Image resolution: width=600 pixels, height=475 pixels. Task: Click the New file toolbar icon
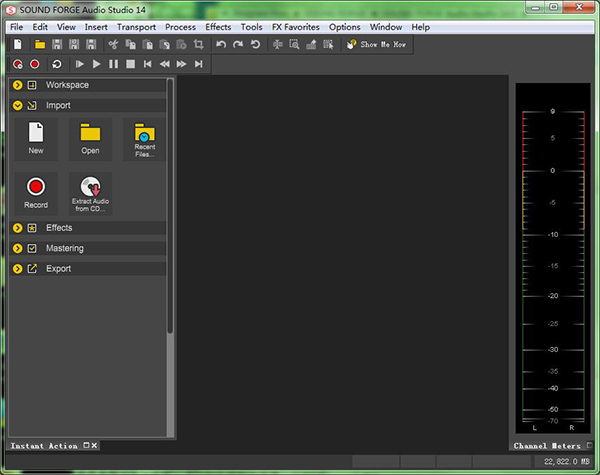[18, 44]
